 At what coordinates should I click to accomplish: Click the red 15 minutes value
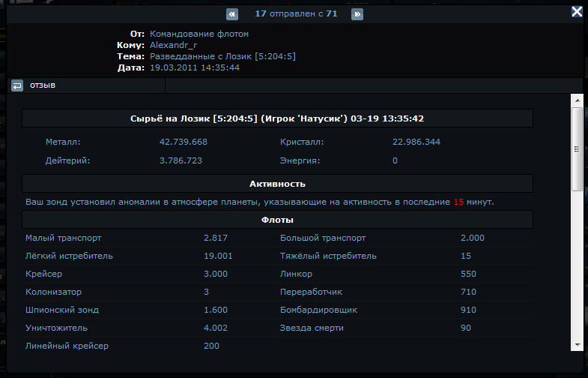coord(458,202)
